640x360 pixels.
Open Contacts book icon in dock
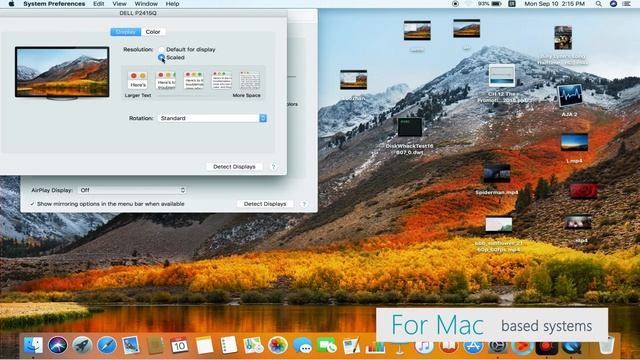(155, 345)
